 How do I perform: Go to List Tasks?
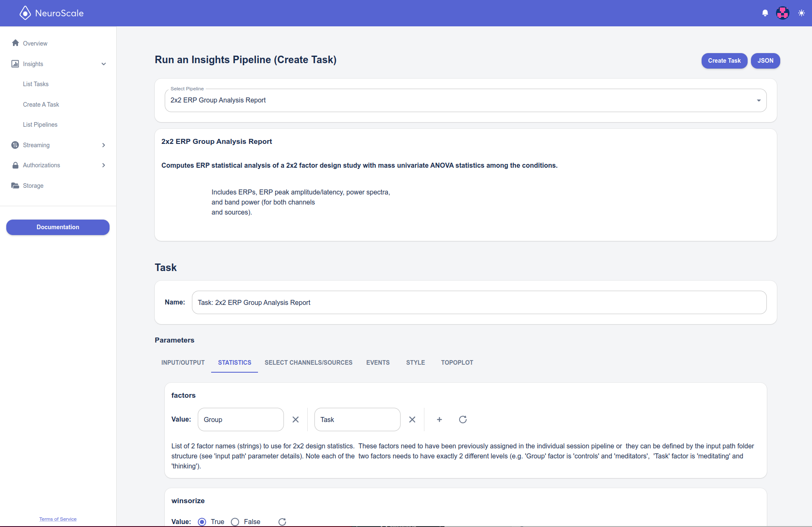click(36, 84)
